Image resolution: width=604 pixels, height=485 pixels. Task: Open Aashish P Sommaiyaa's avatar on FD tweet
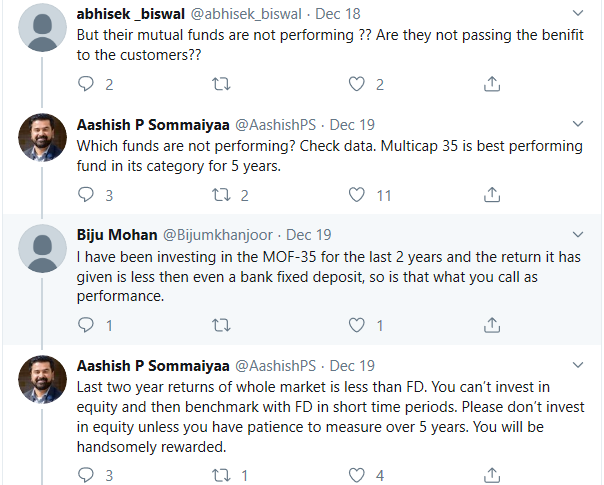pos(42,379)
